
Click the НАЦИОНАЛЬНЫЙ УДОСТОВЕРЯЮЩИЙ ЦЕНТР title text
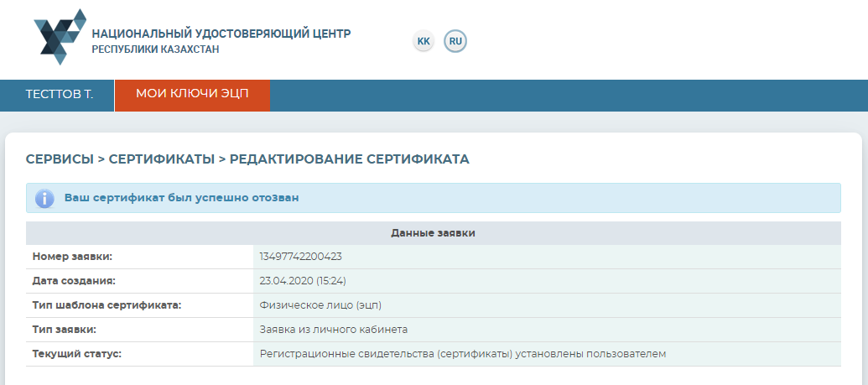click(221, 34)
